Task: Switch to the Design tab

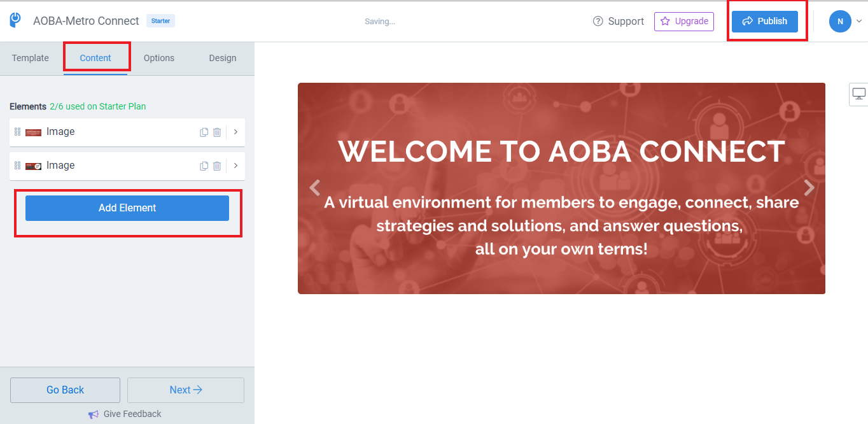Action: 223,58
